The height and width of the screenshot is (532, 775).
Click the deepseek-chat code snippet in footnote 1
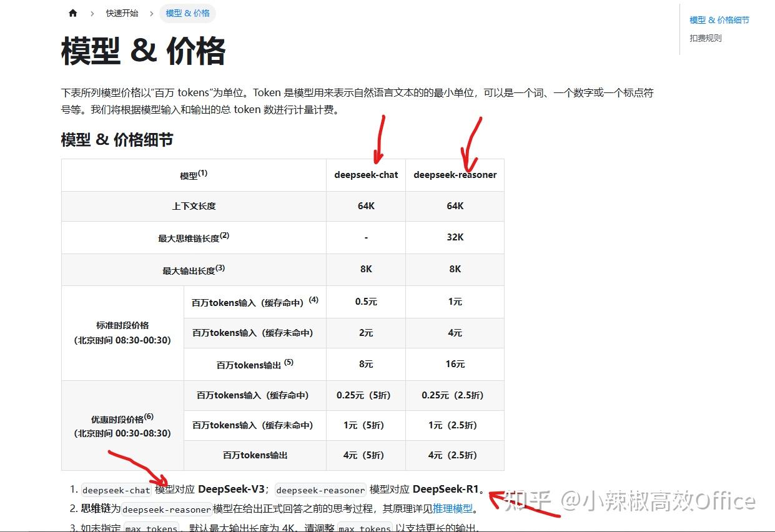pyautogui.click(x=116, y=490)
